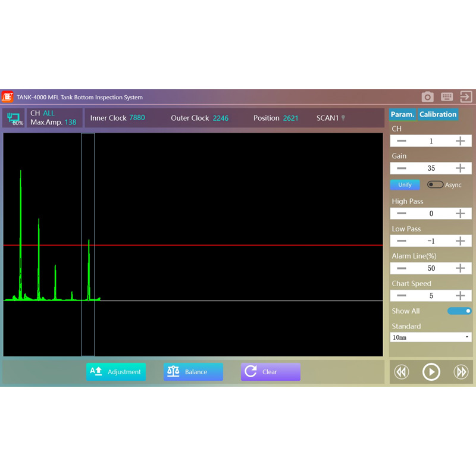This screenshot has width=476, height=476.
Task: Decrease the Gain value
Action: click(x=401, y=168)
